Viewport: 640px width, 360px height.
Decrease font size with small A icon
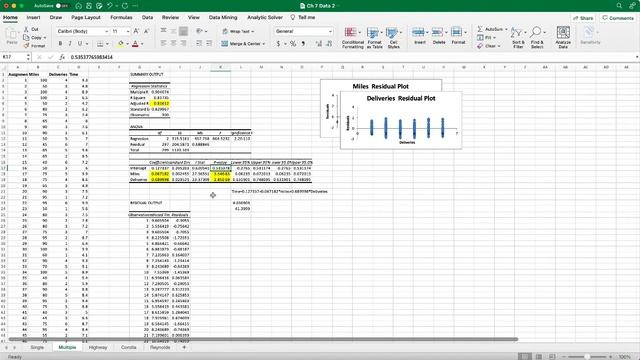pyautogui.click(x=147, y=31)
